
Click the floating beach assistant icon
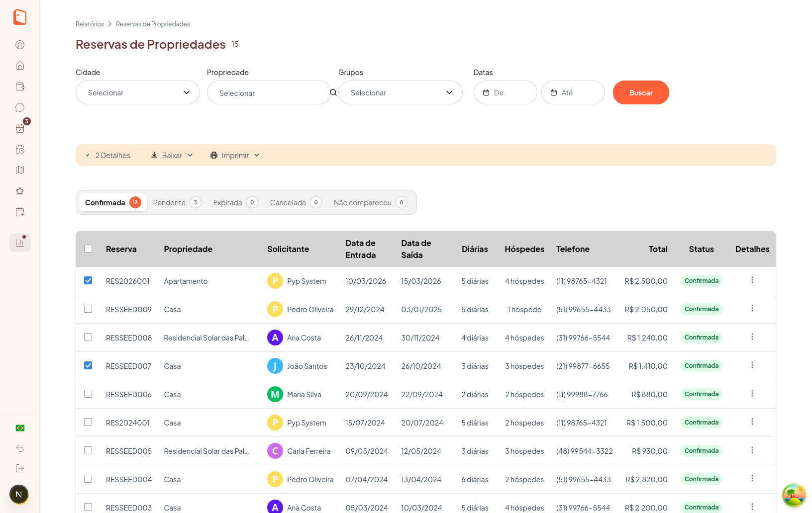click(x=794, y=495)
